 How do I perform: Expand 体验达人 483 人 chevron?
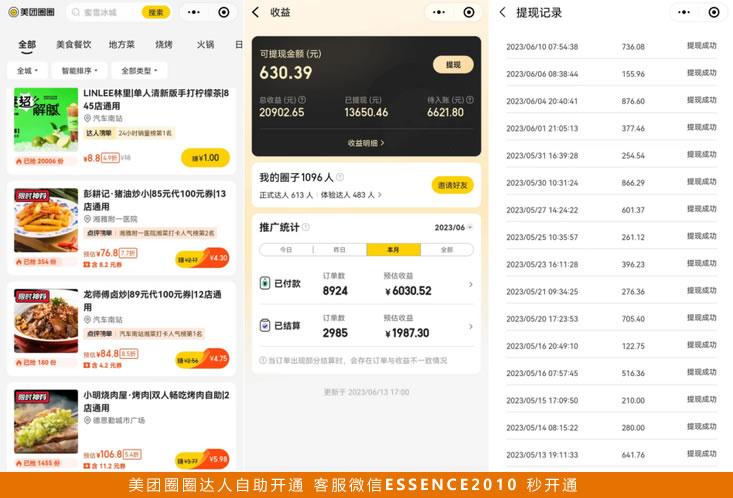pos(380,195)
